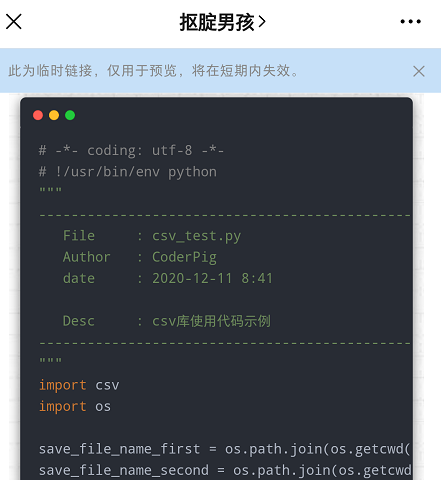
Task: Click the yellow dot on code window
Action: click(x=54, y=115)
